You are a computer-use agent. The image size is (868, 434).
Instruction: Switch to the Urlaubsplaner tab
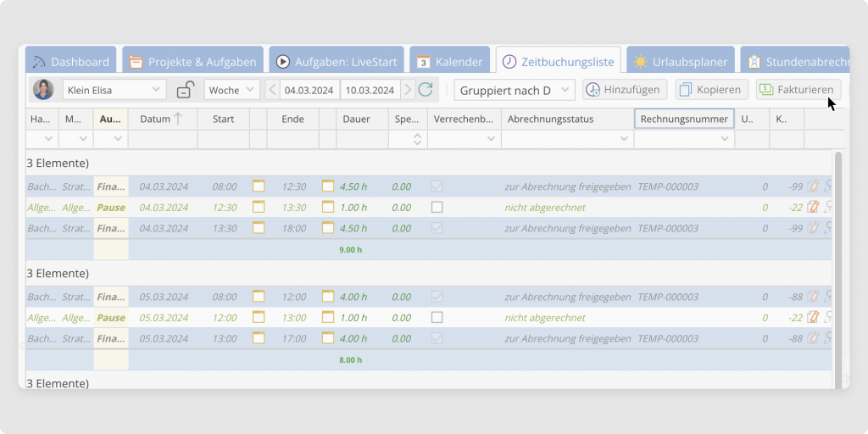tap(680, 62)
